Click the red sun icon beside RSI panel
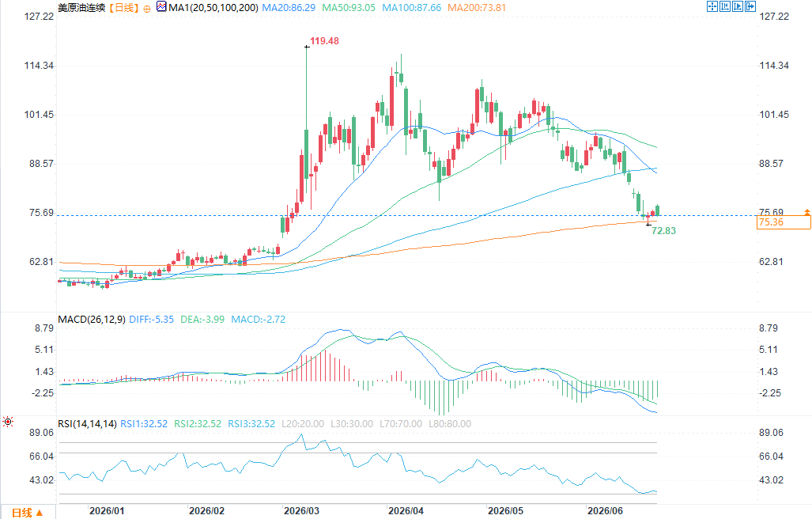This screenshot has width=812, height=519. 8,422
